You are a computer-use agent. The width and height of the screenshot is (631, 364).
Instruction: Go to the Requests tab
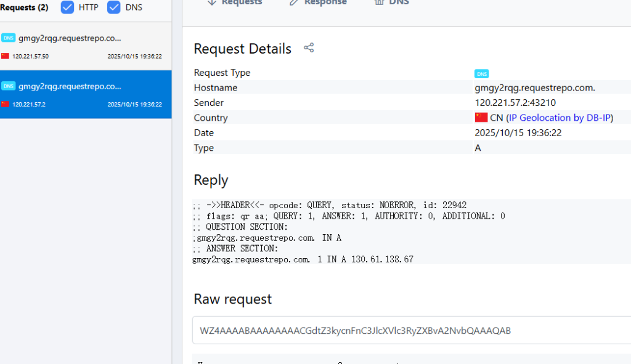tap(241, 3)
